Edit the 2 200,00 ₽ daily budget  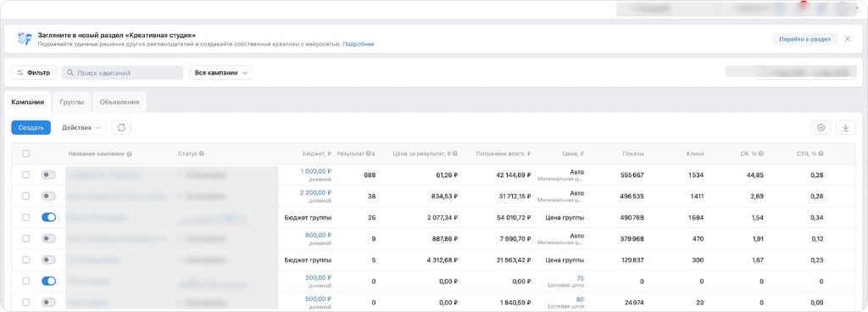[315, 192]
